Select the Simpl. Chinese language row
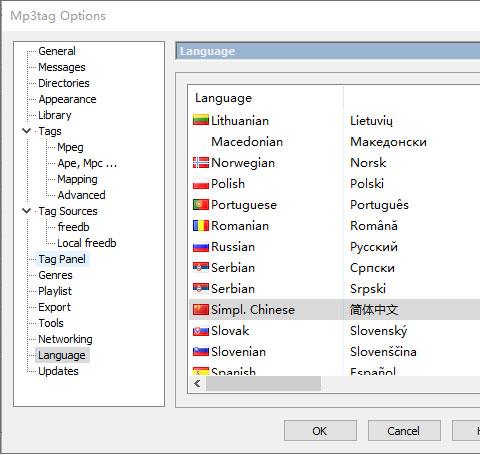The width and height of the screenshot is (480, 454). coord(335,310)
